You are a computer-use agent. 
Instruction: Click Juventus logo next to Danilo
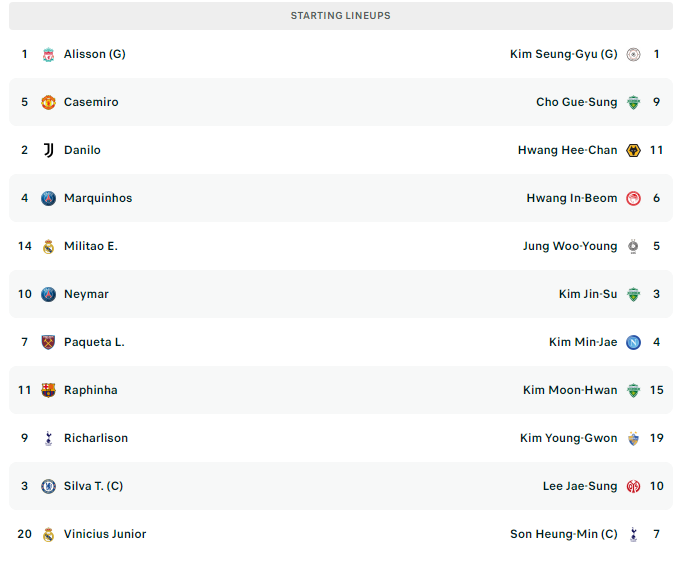48,150
